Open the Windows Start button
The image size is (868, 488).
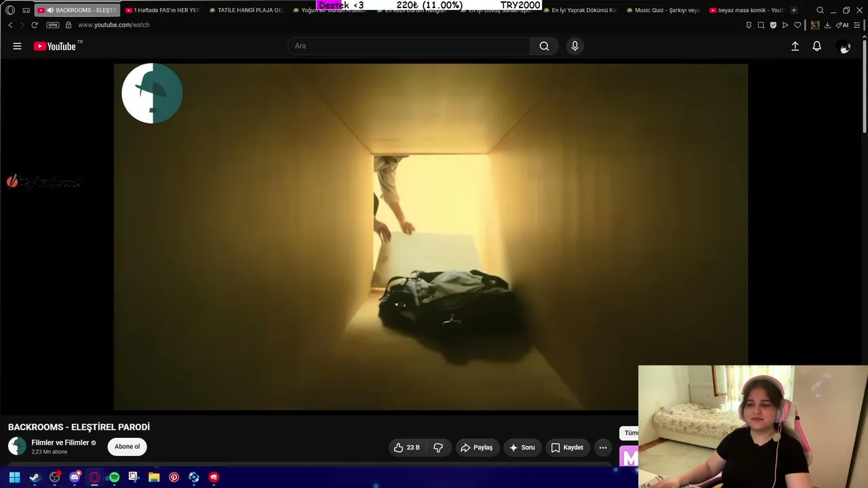(14, 477)
